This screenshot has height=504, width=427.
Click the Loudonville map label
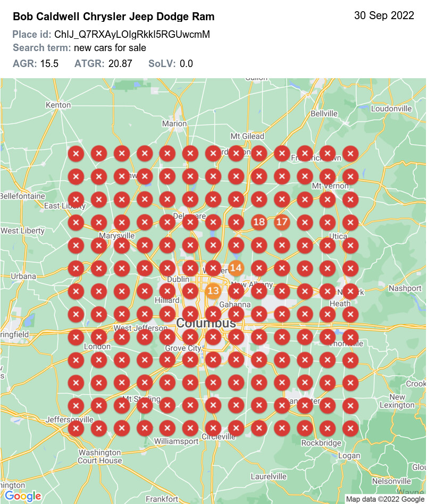(x=391, y=109)
